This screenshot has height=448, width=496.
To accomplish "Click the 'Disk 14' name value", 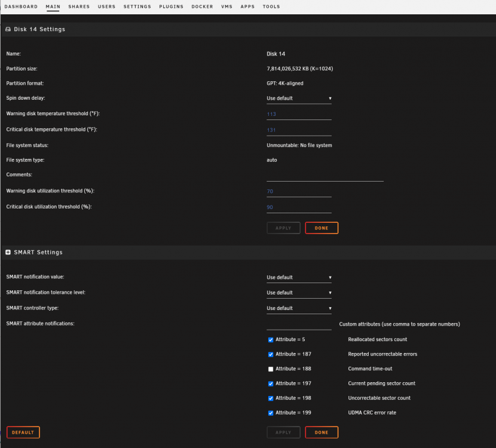I will point(276,54).
